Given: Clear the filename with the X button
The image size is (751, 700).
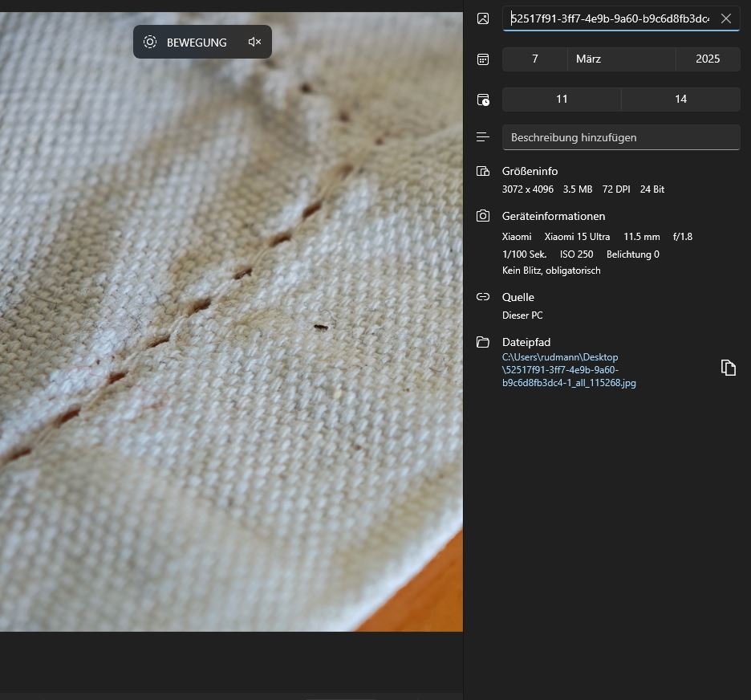Looking at the screenshot, I should pos(726,18).
